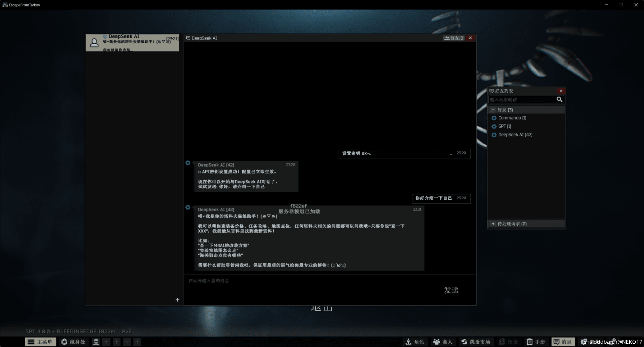The image size is (644, 347).
Task: Click the gear icon beside SPT
Action: pyautogui.click(x=494, y=126)
